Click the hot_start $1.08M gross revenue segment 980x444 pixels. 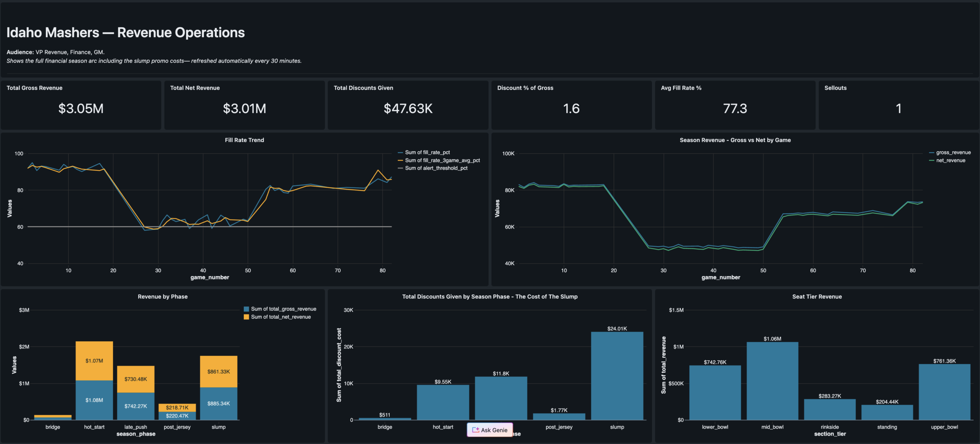coord(94,400)
